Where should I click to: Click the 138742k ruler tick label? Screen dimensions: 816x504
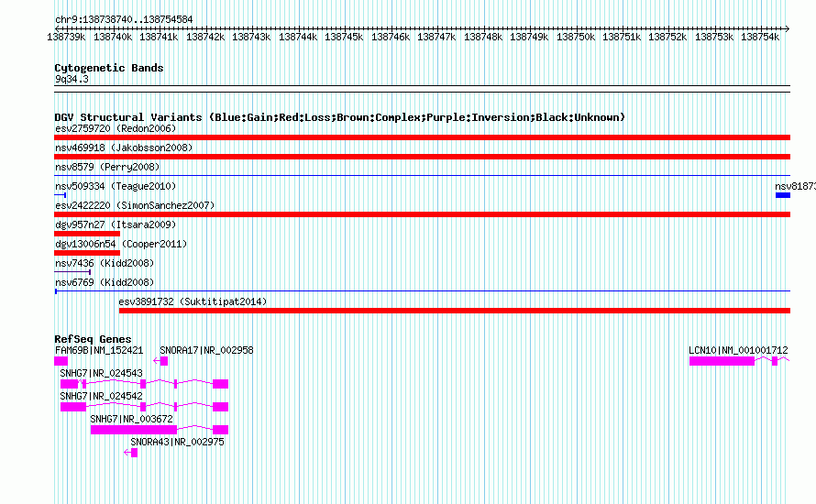tap(205, 37)
